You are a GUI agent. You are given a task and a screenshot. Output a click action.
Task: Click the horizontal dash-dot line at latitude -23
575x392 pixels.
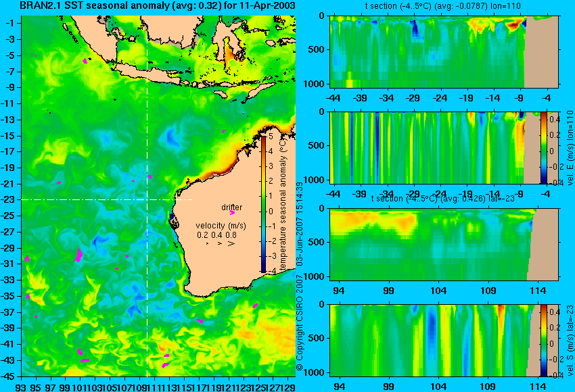coord(107,199)
